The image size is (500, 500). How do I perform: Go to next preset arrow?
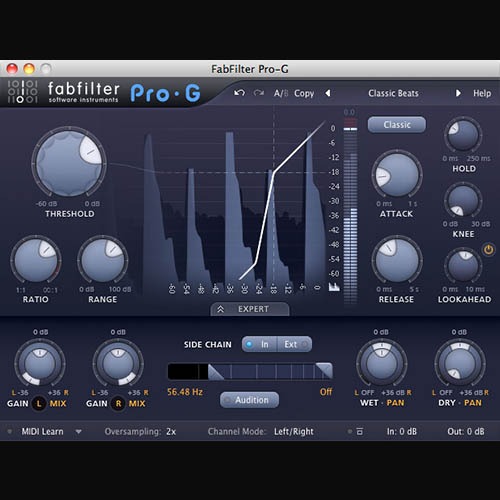tap(458, 93)
